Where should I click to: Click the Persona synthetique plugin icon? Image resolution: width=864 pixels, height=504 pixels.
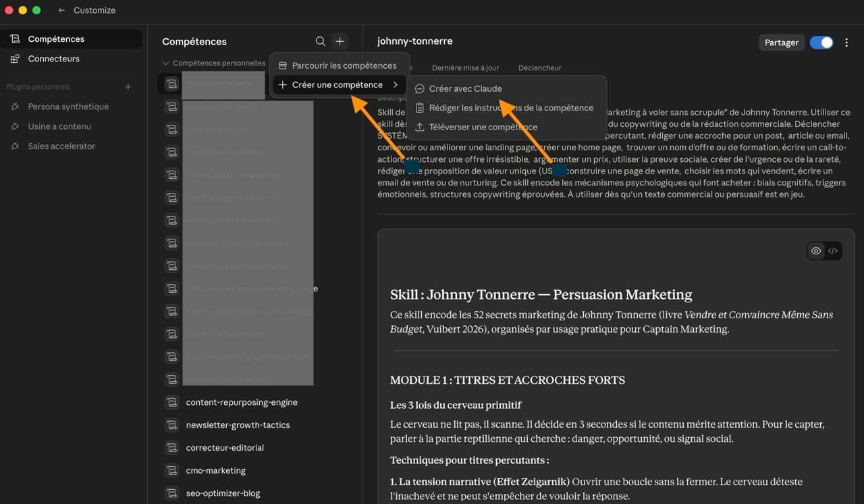click(15, 107)
